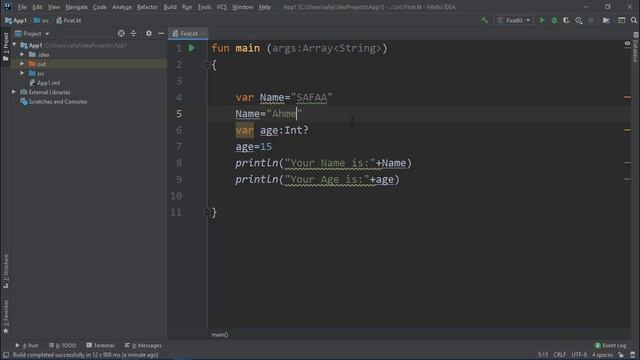640x360 pixels.
Task: Expand the src folder node
Action: 22,73
